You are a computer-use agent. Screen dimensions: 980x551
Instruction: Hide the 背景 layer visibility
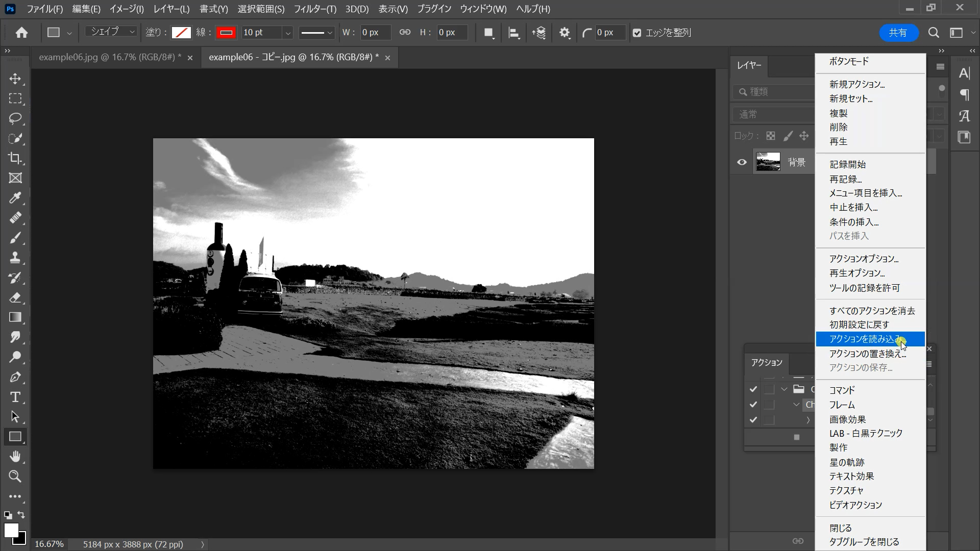[742, 162]
